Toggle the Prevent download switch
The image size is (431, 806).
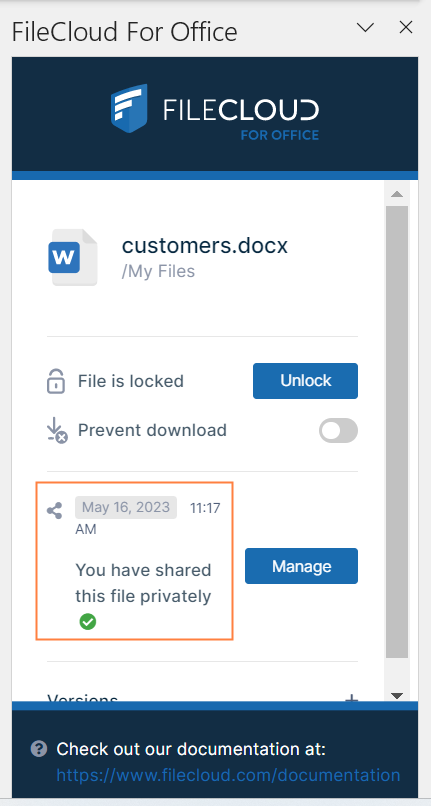point(338,430)
